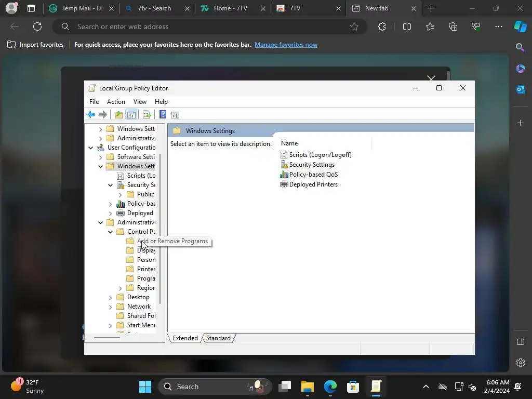Expand the Public Key tree node
The width and height of the screenshot is (532, 399).
tap(120, 195)
